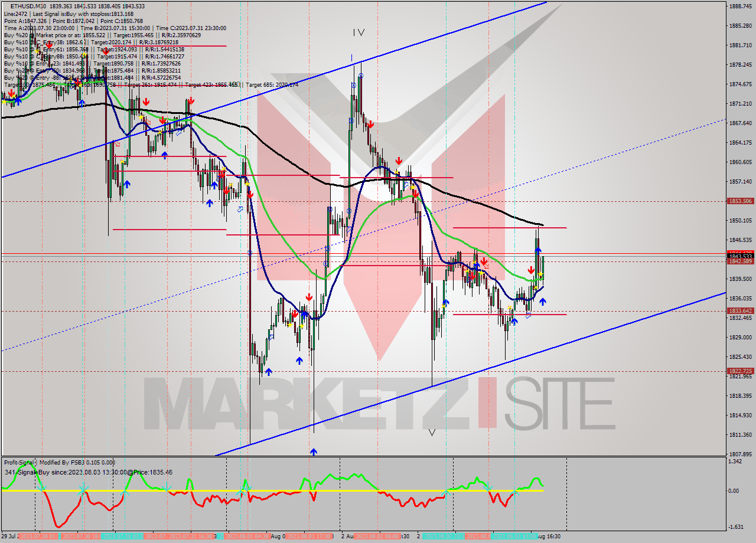This screenshot has height=543, width=756.
Task: Click the 1885.270 price axis value
Action: 740,25
